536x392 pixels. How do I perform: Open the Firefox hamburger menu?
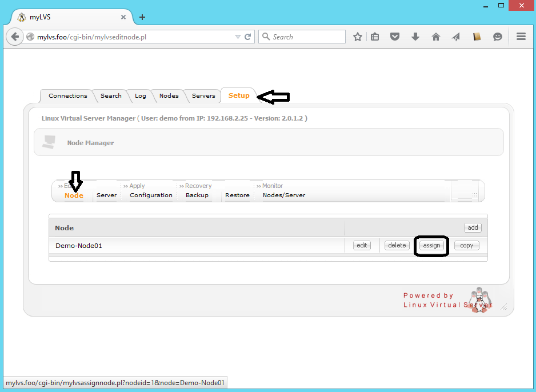(x=521, y=37)
